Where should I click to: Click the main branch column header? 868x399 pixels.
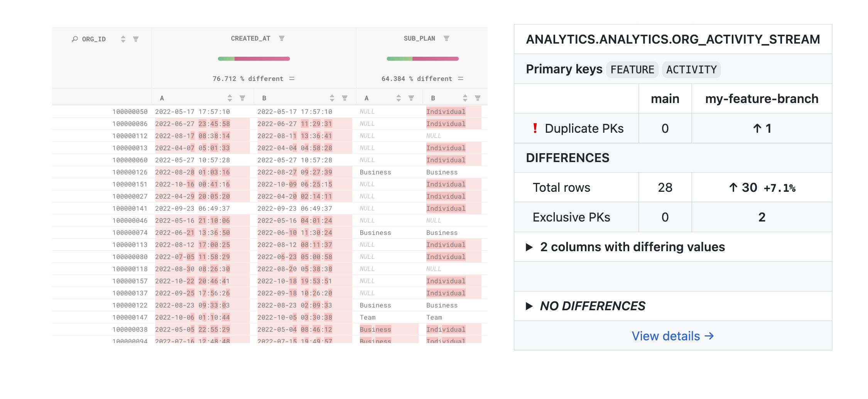point(665,99)
